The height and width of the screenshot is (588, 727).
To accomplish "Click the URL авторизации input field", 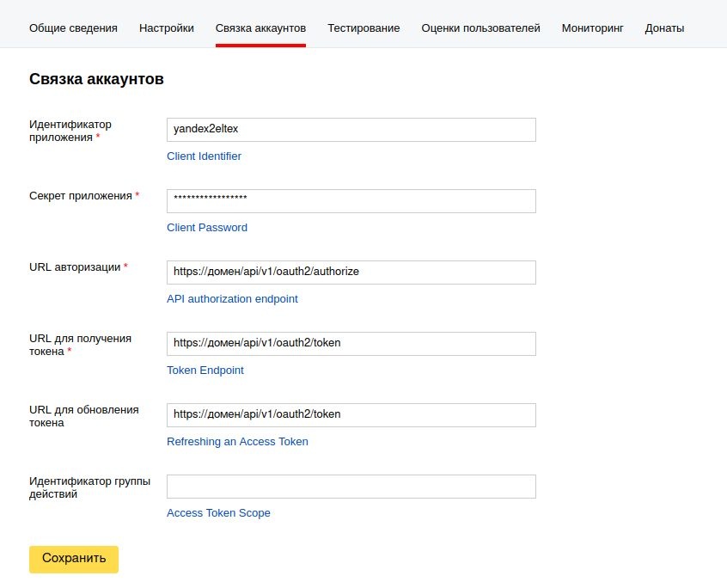I will [351, 272].
